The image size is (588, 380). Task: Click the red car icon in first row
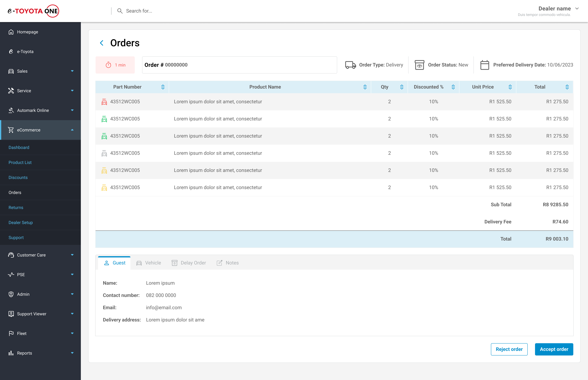(104, 102)
